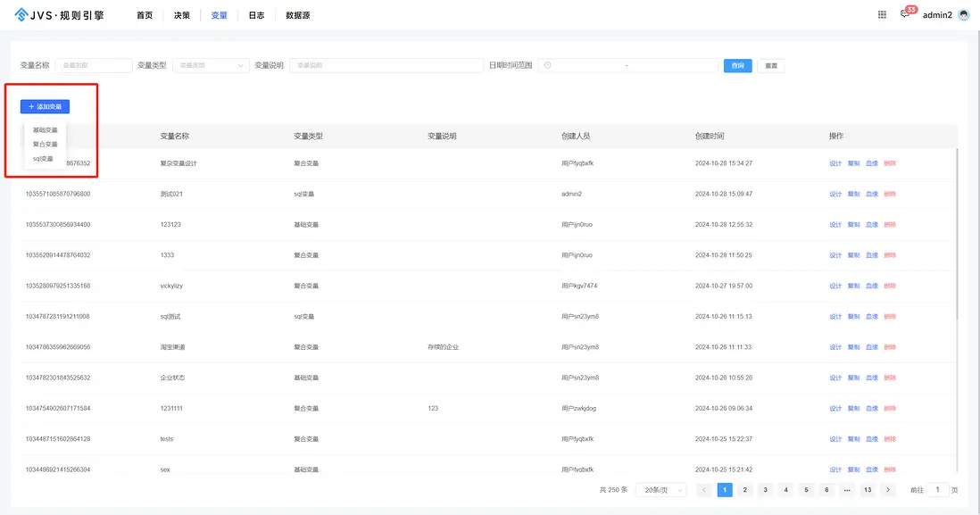Viewport: 980px width, 515px height.
Task: Go to page 5
Action: coord(806,490)
